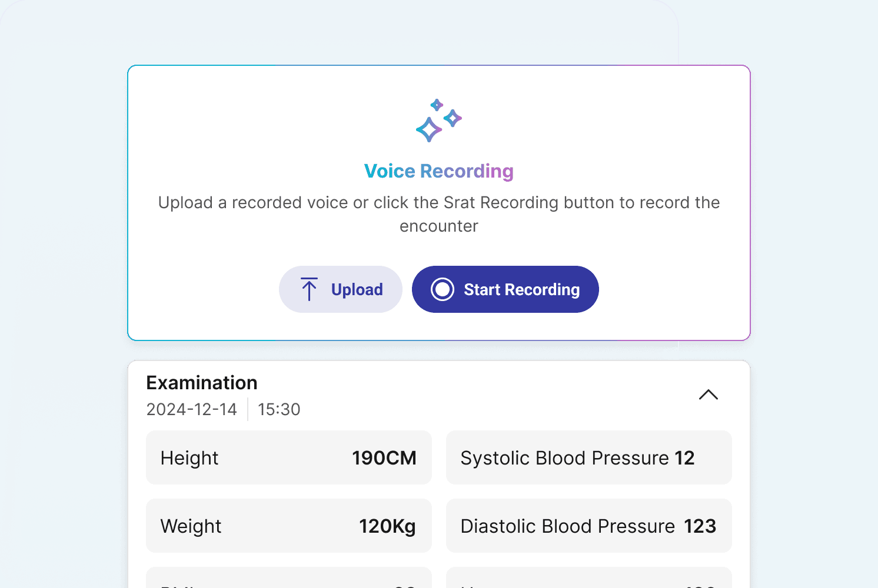Click the record circle icon
Screen dimensions: 878x588
click(443, 289)
